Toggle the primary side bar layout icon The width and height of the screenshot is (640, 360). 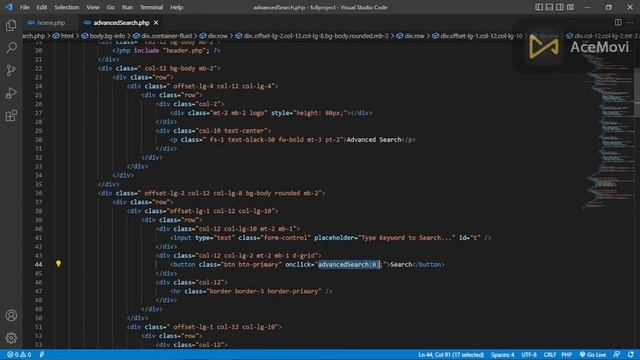click(539, 7)
